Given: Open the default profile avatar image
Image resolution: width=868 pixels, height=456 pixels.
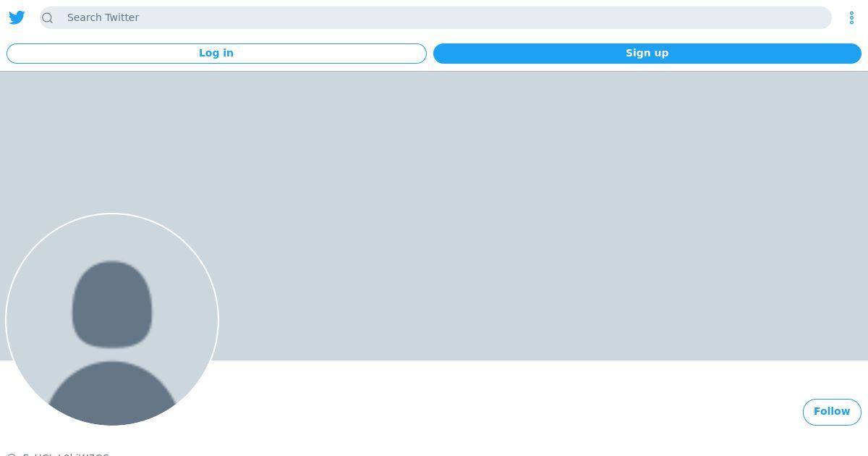Looking at the screenshot, I should (x=112, y=319).
